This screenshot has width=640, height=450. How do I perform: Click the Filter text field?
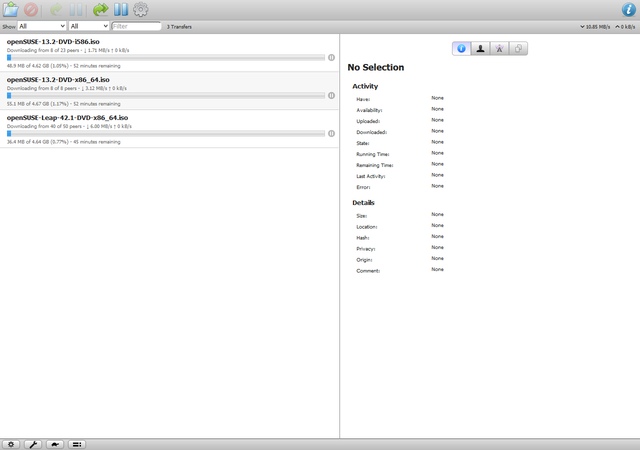point(136,26)
